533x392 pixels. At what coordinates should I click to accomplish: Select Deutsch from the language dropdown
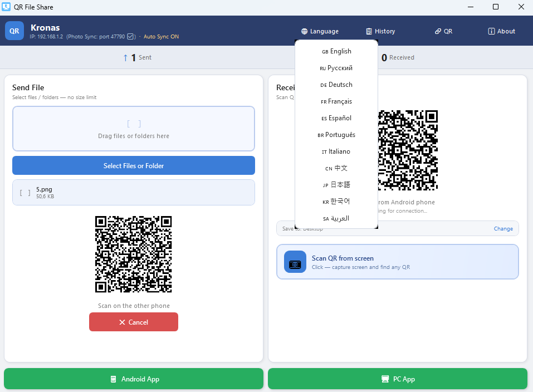pyautogui.click(x=336, y=84)
